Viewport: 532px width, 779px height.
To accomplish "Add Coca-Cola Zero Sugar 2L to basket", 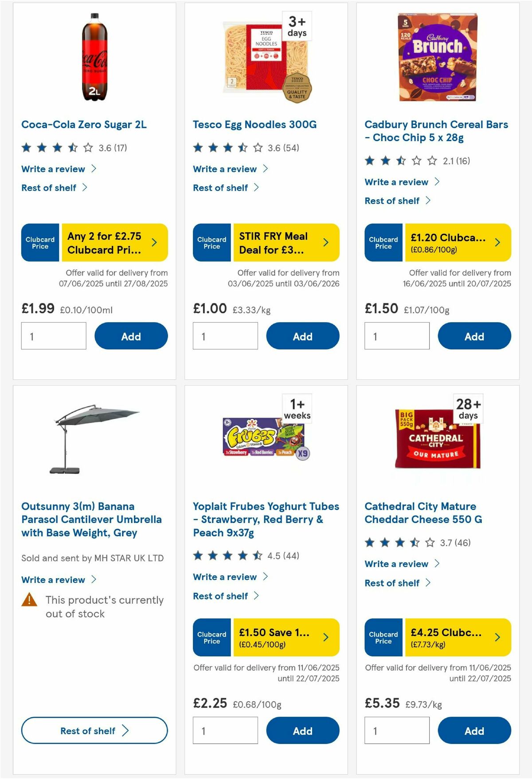I will pyautogui.click(x=131, y=336).
